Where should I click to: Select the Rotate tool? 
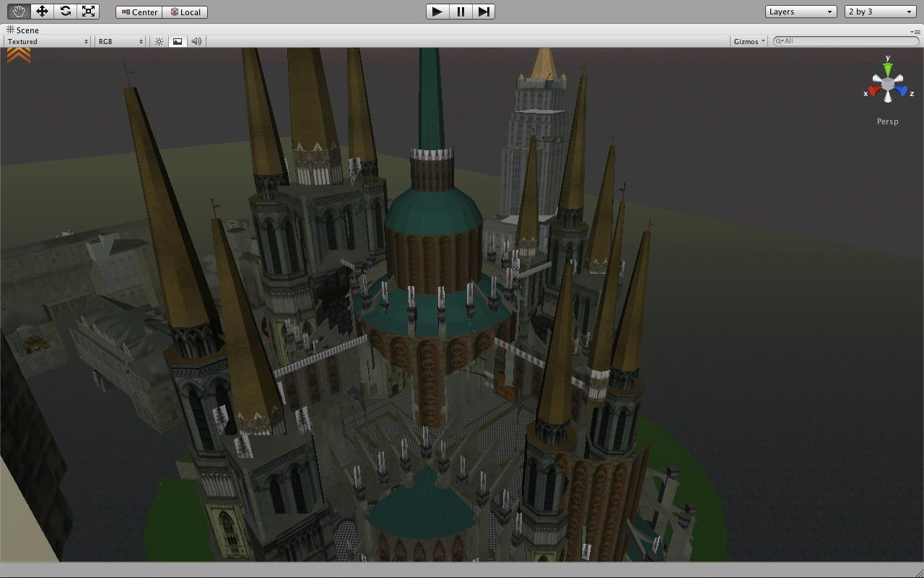pyautogui.click(x=65, y=12)
